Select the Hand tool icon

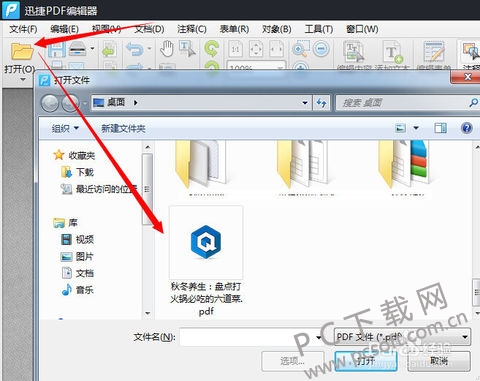pyautogui.click(x=167, y=49)
